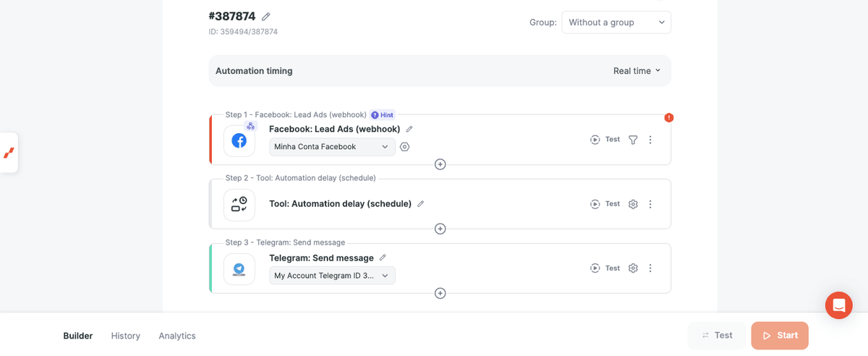This screenshot has width=868, height=356.
Task: Open settings gear for Telegram step
Action: (x=633, y=268)
